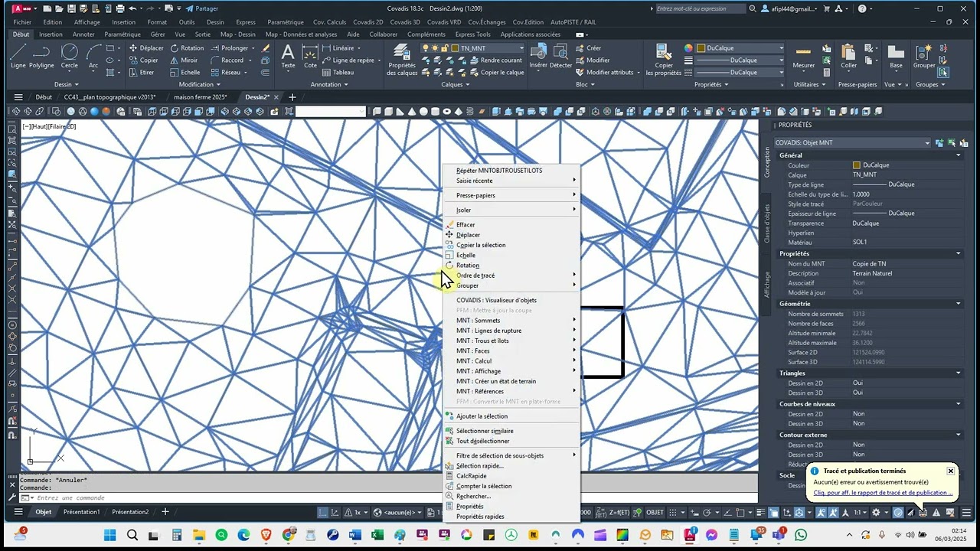980x551 pixels.
Task: Click Windows Start button
Action: 109,535
